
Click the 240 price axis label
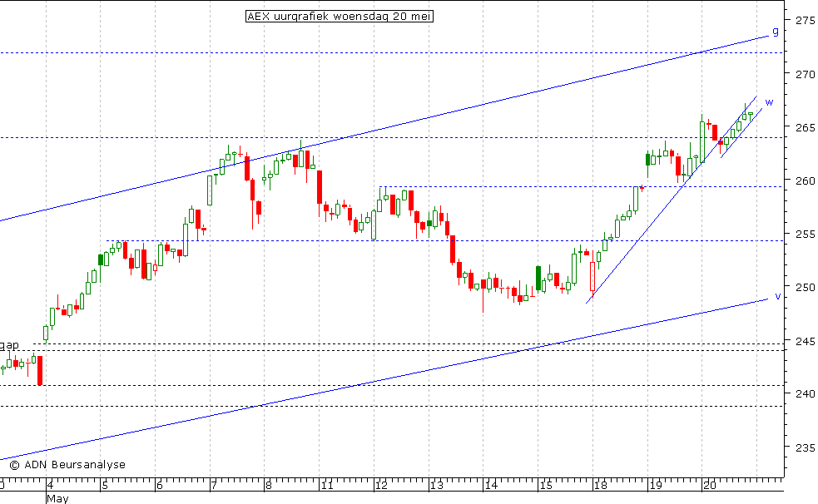(x=805, y=393)
